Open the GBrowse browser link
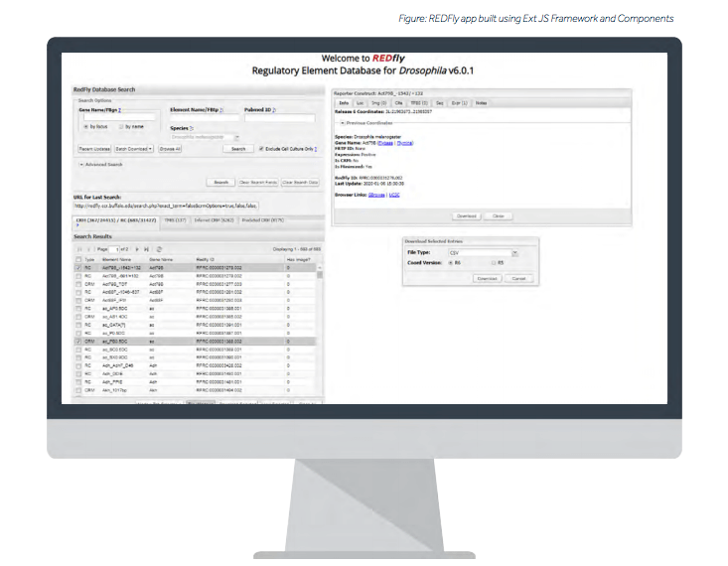Screen dimensions: 728x566 pos(376,195)
